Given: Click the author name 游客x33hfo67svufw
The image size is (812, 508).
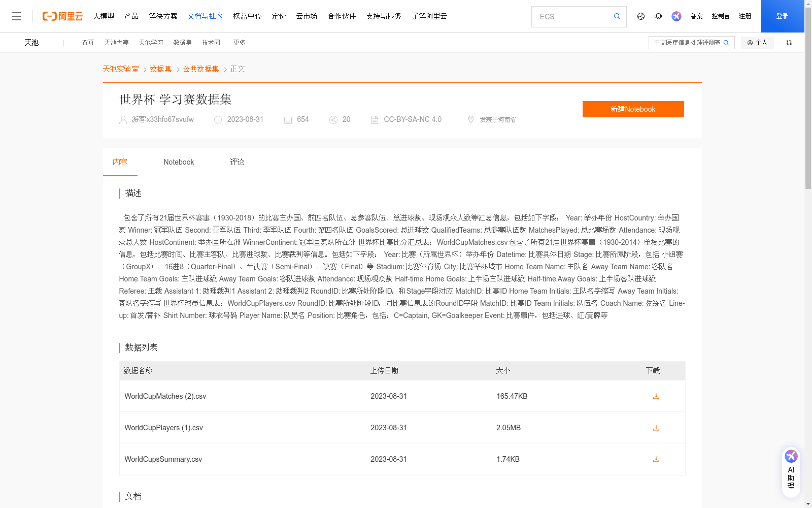Looking at the screenshot, I should pos(162,120).
